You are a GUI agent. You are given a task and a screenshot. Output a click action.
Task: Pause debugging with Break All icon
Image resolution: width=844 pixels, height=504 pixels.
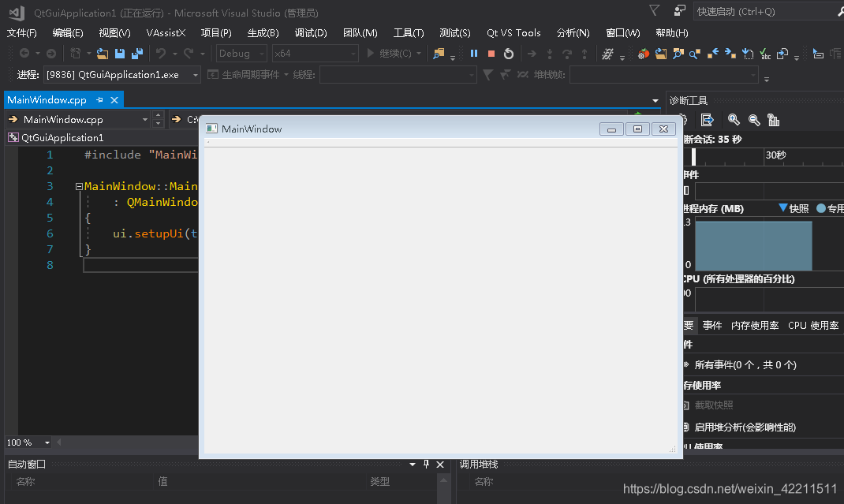474,54
